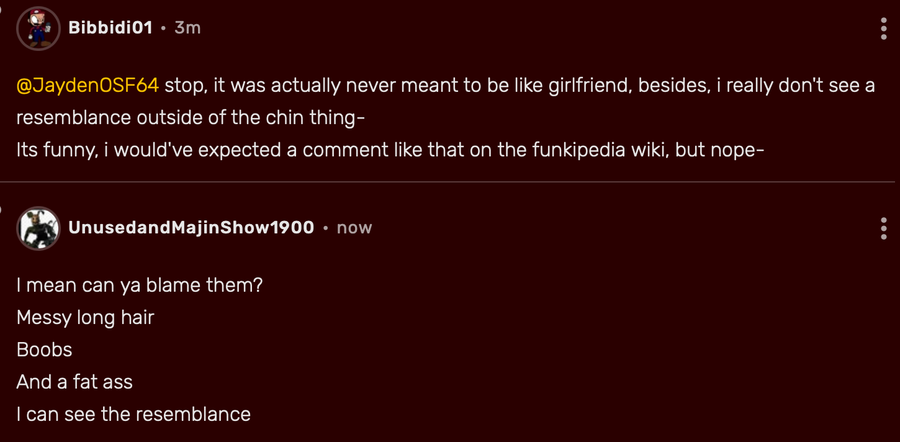This screenshot has height=442, width=900.
Task: Open the UnusedandMajinShow1900 username profile link
Action: pos(191,227)
